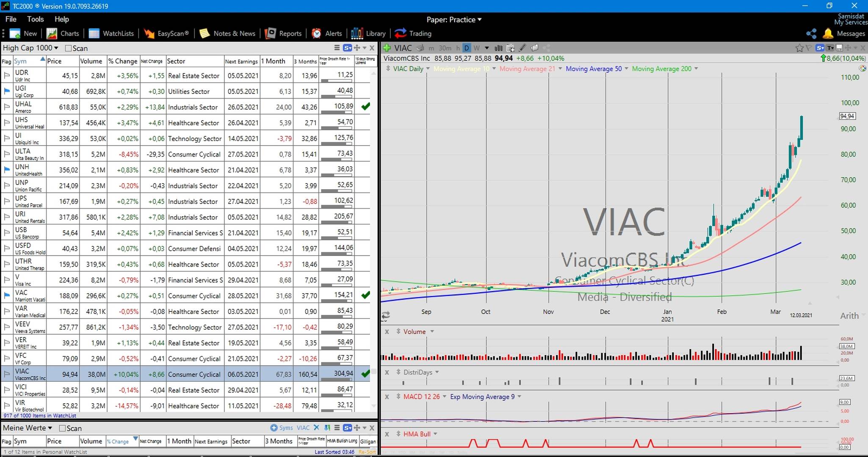Screen dimensions: 868x457
Task: Click the chart style bars icon in chart header
Action: pyautogui.click(x=499, y=48)
